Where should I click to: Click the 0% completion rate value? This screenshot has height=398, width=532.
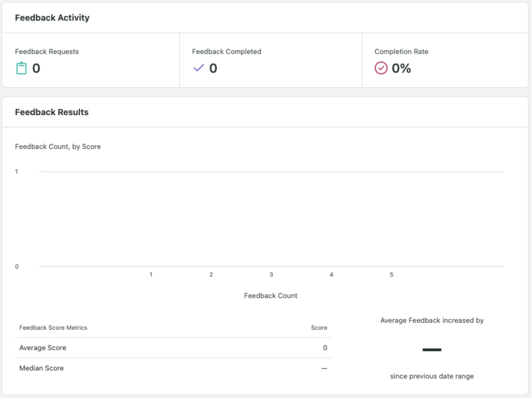click(x=401, y=68)
